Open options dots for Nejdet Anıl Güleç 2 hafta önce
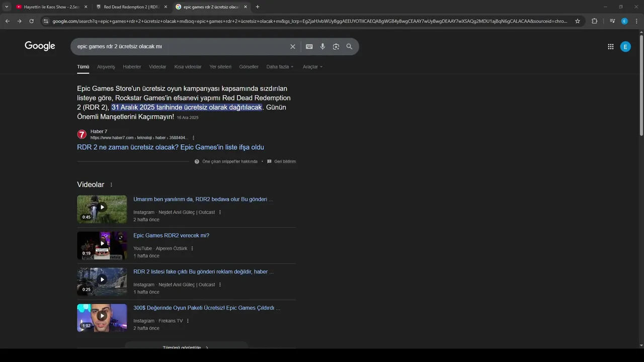Image resolution: width=644 pixels, height=362 pixels. click(x=220, y=212)
